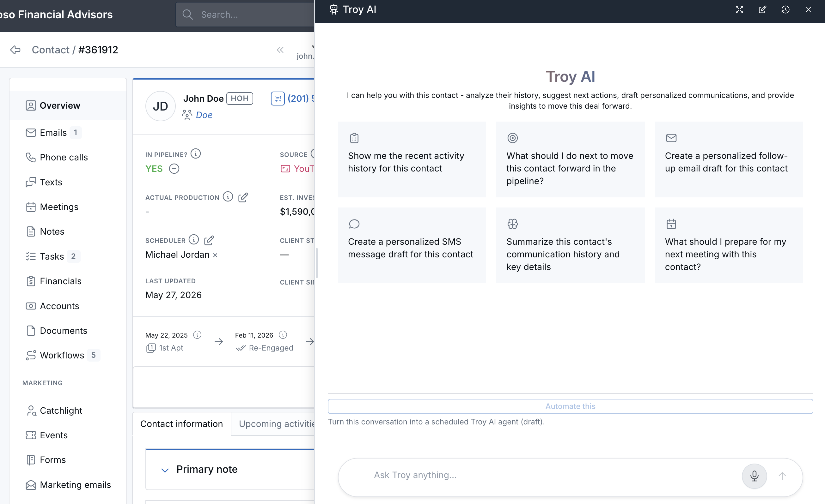This screenshot has width=825, height=504.
Task: Click the Troy AI robot icon in header
Action: (333, 10)
